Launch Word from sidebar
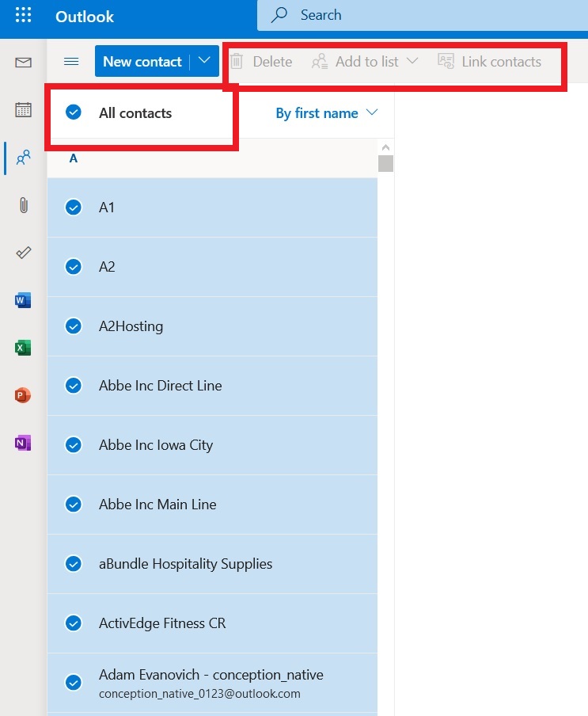The height and width of the screenshot is (716, 588). (23, 300)
